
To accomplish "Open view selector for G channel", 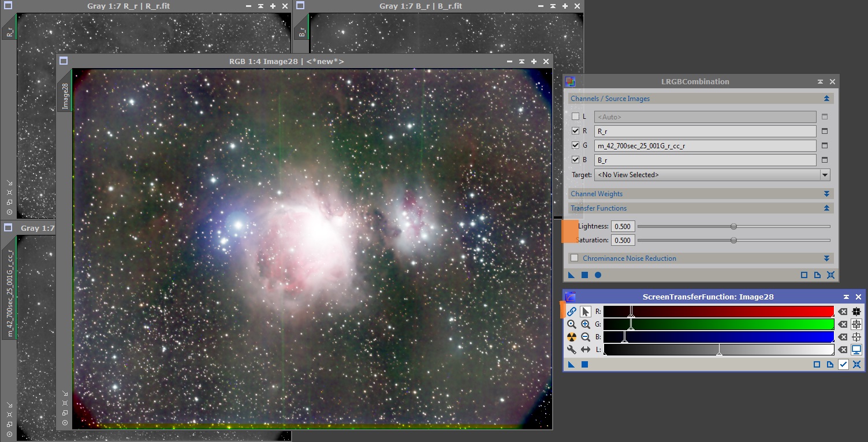I will click(825, 145).
